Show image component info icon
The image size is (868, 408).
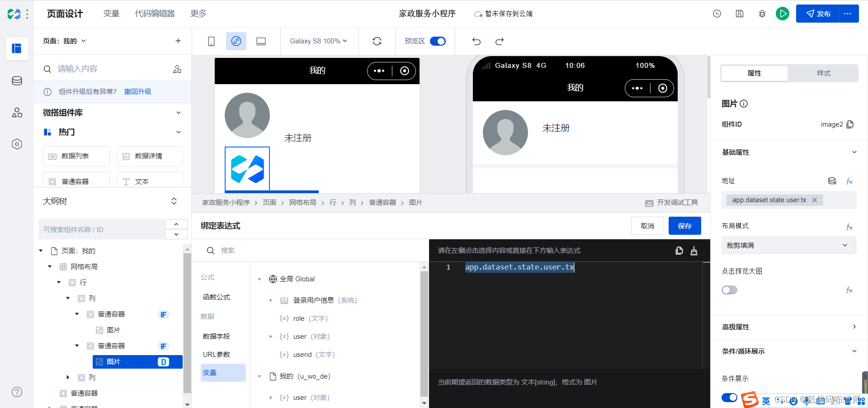coord(744,104)
